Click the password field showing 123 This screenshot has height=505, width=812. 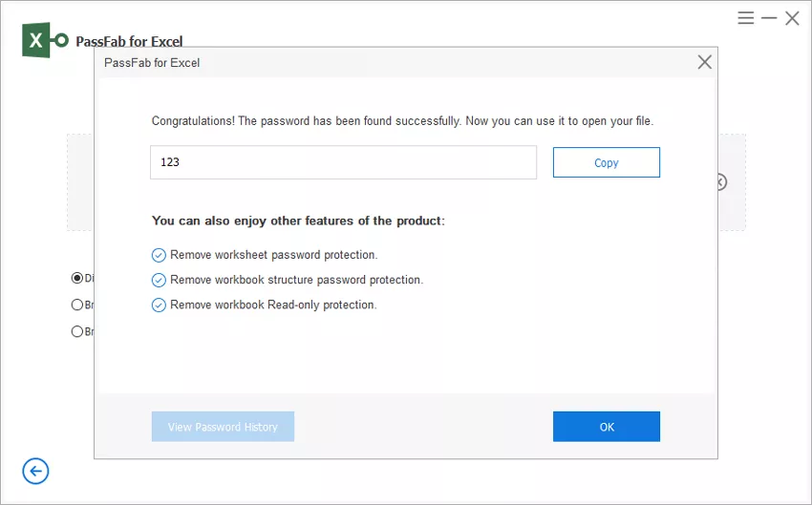point(343,162)
